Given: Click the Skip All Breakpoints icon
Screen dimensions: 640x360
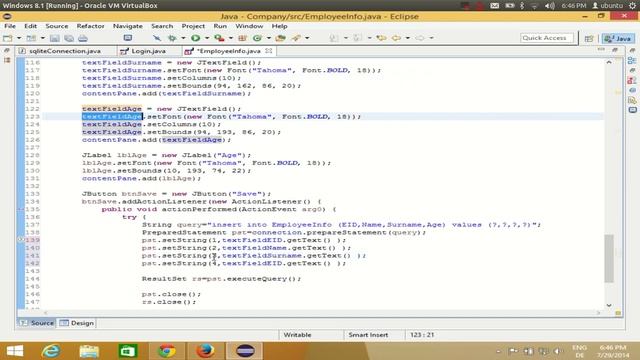Looking at the screenshot, I should click(157, 38).
